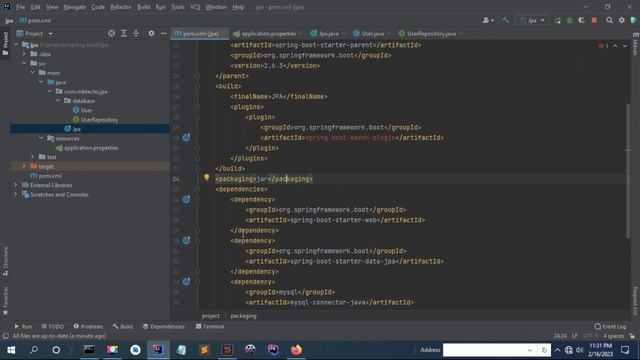Switch to UserRepository.java editor tab
Screen dimensions: 640x360
pos(430,33)
